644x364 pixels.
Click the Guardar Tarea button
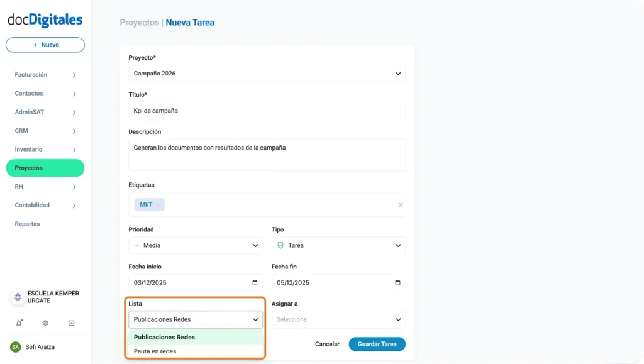[377, 344]
